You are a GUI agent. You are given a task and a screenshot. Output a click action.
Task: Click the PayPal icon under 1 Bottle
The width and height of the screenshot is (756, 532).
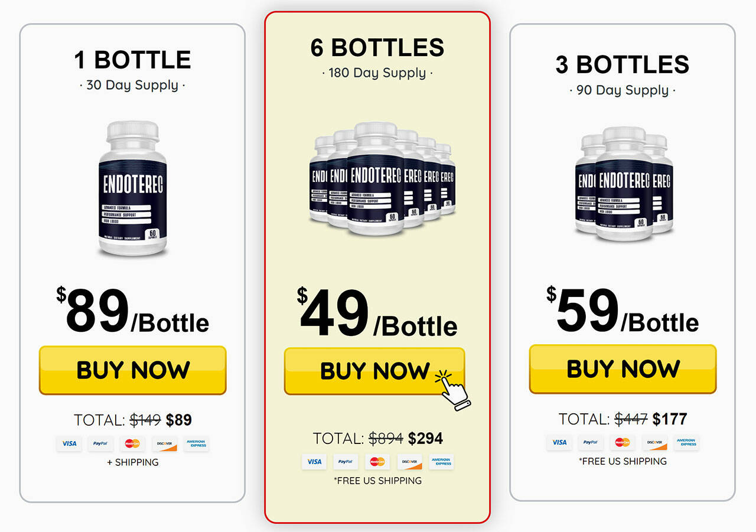(101, 443)
